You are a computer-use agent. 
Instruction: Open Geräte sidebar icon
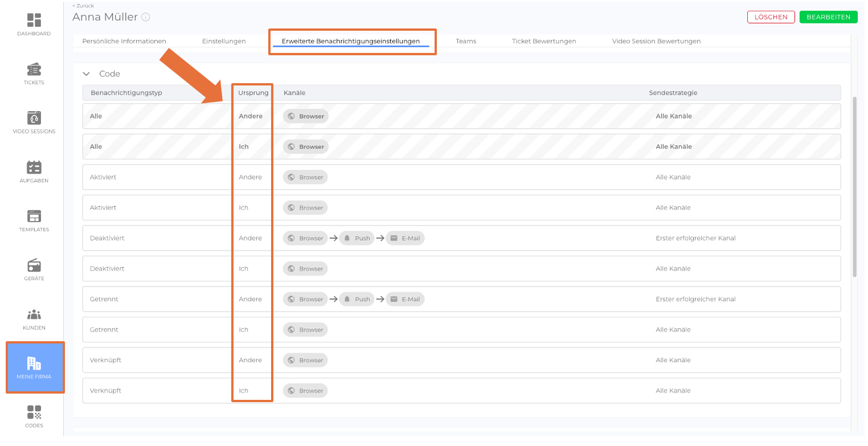coord(34,265)
